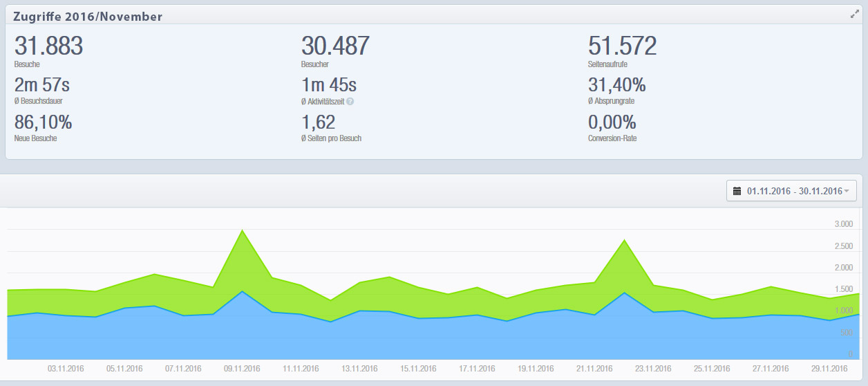Click the help icon beside Ø Aktivitätszeit
This screenshot has height=386, width=868.
350,101
